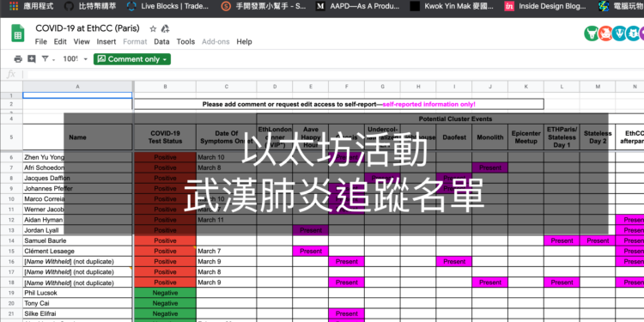Open Inside Design Blog bookmark
Viewport: 644px width, 322px height.
[x=545, y=6]
